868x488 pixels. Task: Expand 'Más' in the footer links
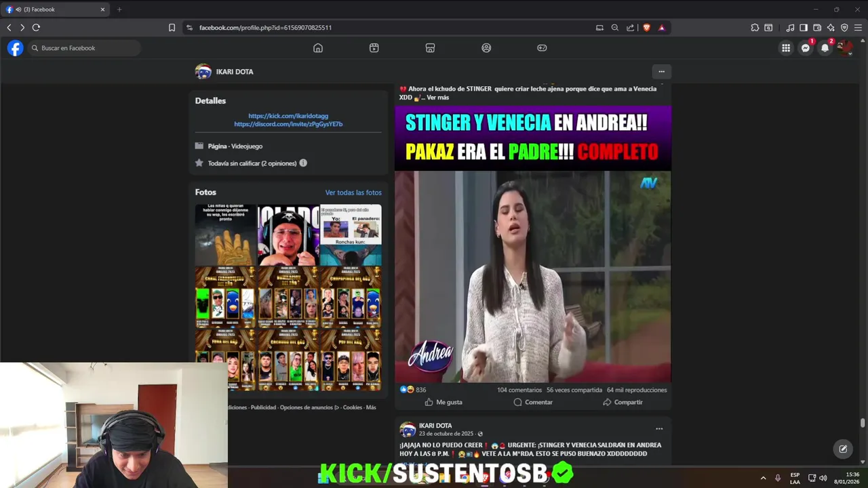(x=371, y=407)
